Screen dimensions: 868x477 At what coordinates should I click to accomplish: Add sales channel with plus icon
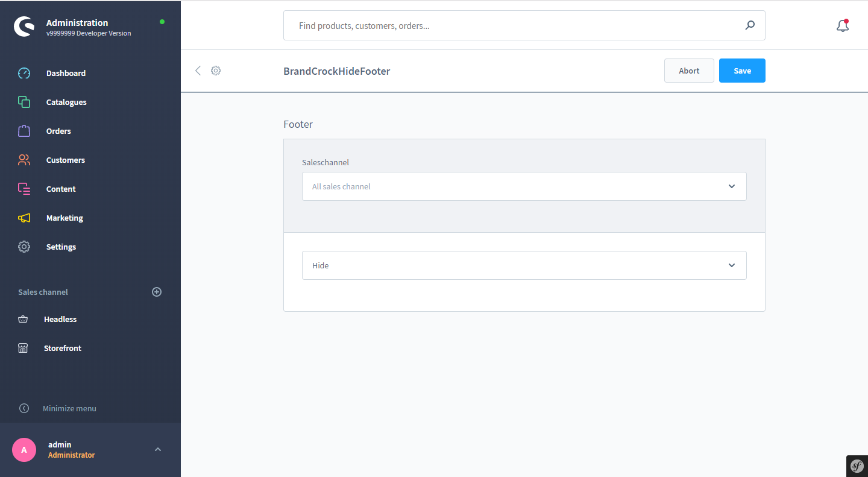[x=157, y=292]
